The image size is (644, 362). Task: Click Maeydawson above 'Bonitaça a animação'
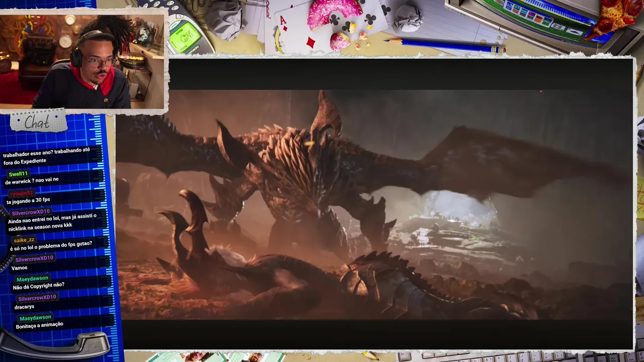point(35,318)
